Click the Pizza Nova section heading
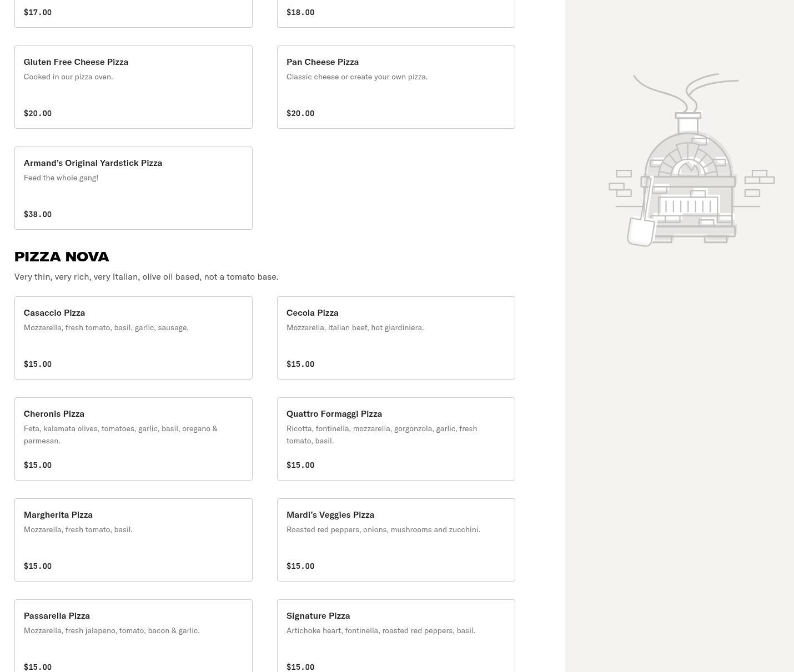 [x=62, y=256]
